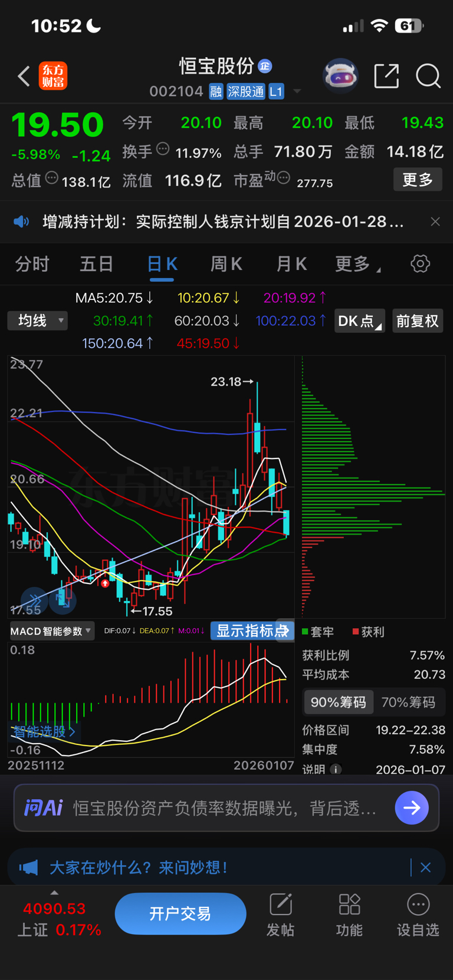453x980 pixels.
Task: Tap the 企 enterprise badge beside stock name
Action: coord(265,66)
